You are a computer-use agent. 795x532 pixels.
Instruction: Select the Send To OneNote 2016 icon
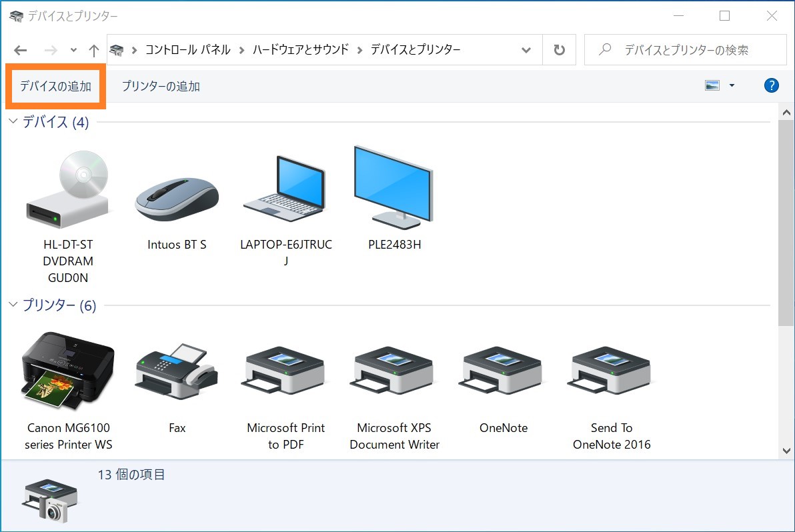611,371
